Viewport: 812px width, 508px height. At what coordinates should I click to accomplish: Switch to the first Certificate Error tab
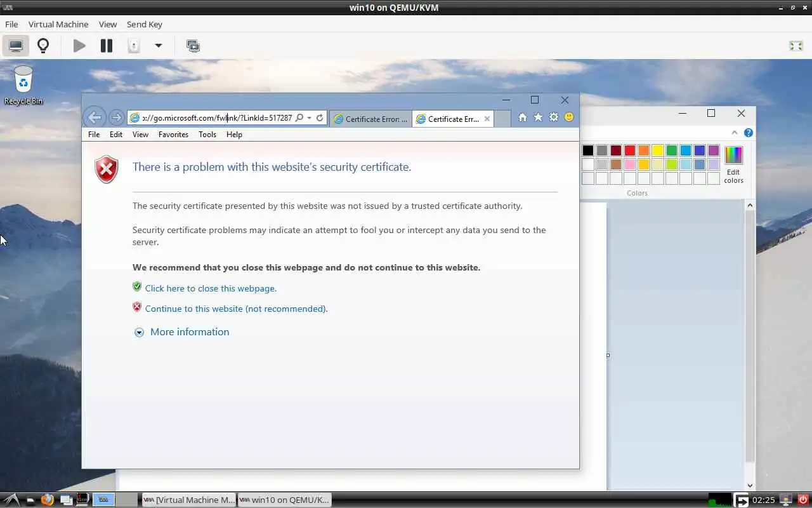coord(371,119)
